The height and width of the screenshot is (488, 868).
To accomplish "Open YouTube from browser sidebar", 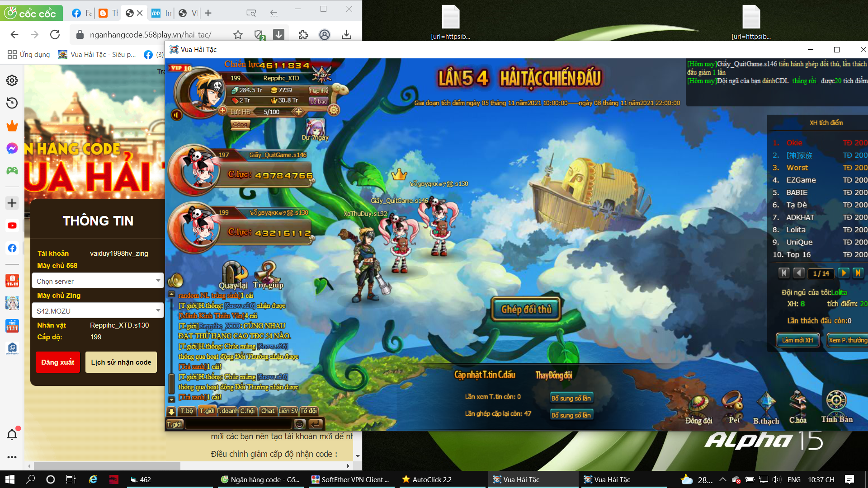I will click(x=12, y=225).
